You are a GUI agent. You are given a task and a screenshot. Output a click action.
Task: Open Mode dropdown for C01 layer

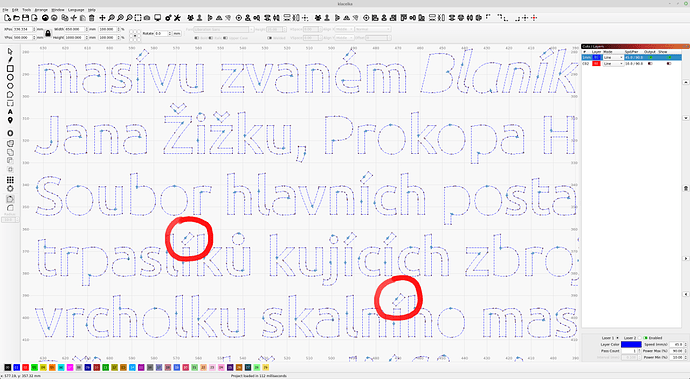(613, 58)
